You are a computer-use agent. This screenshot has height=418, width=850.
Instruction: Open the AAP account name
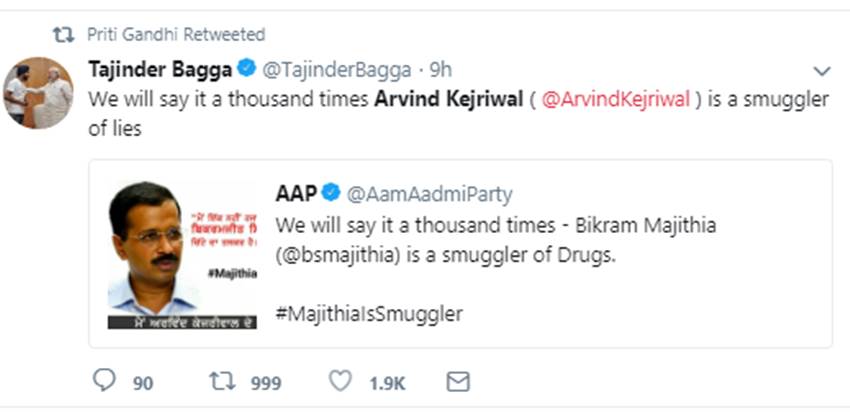(x=296, y=192)
